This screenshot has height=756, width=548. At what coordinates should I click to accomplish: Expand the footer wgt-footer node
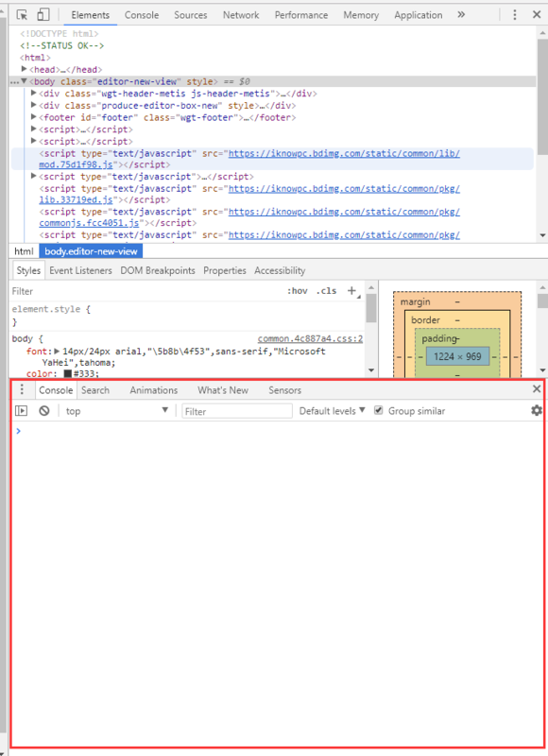click(x=34, y=117)
